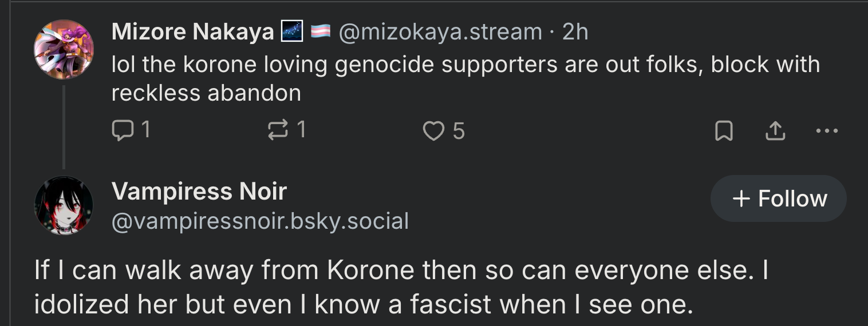Viewport: 868px width, 326px height.
Task: Repost Mizore Nakaya's post
Action: [278, 131]
